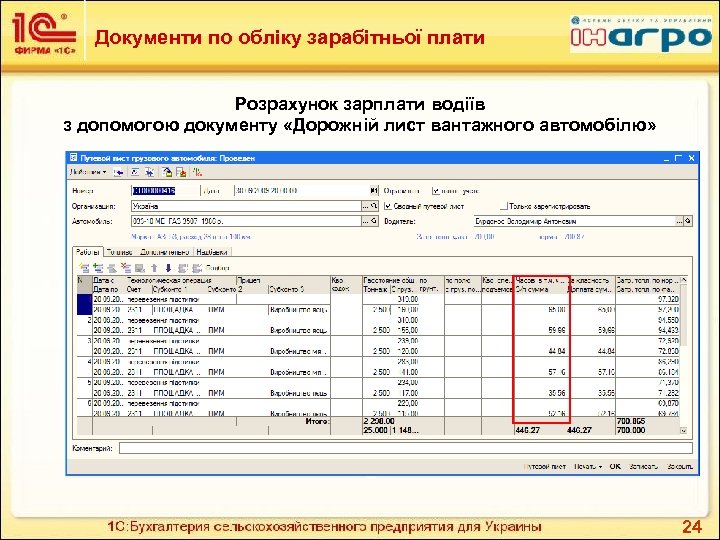Click the document window title bar icon
The width and height of the screenshot is (720, 540).
pyautogui.click(x=73, y=158)
